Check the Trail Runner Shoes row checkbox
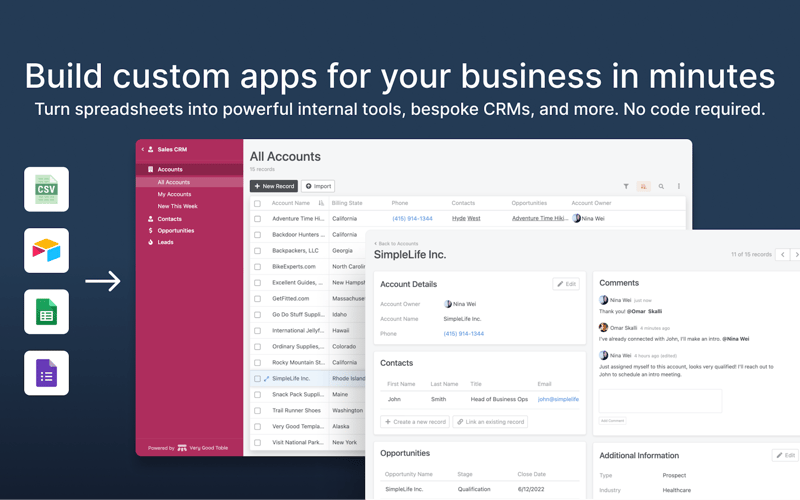800x500 pixels. (258, 411)
